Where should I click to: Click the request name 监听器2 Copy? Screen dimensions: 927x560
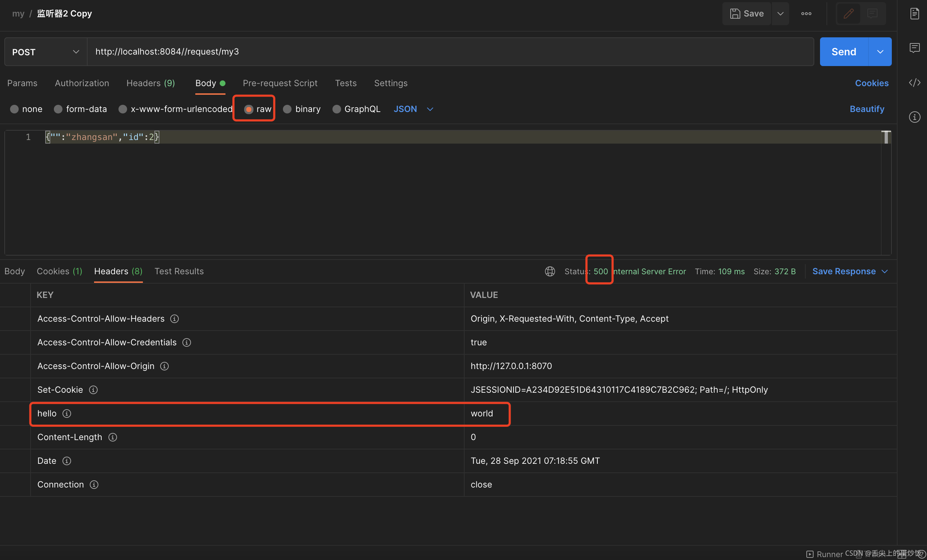[64, 14]
